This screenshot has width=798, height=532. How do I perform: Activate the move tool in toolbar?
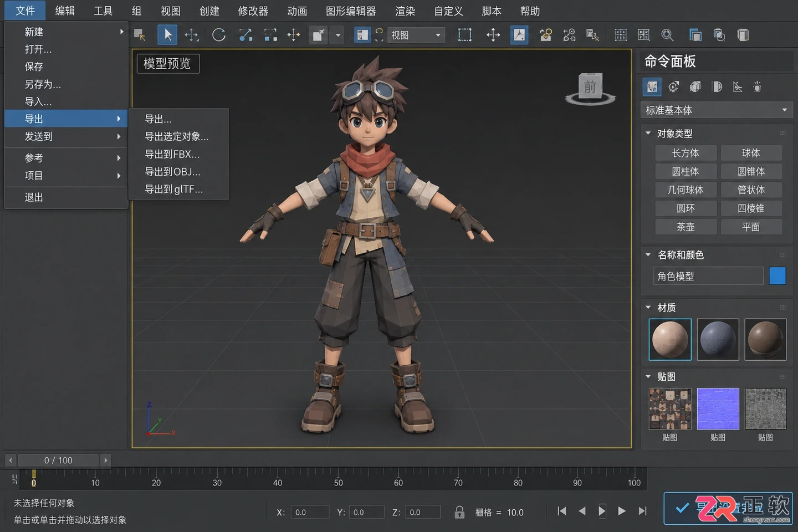192,35
